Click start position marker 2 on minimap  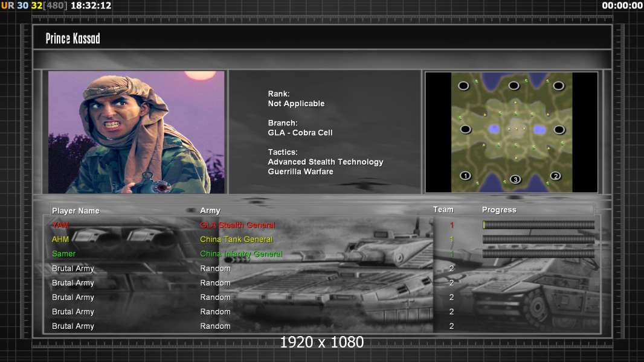(x=555, y=176)
